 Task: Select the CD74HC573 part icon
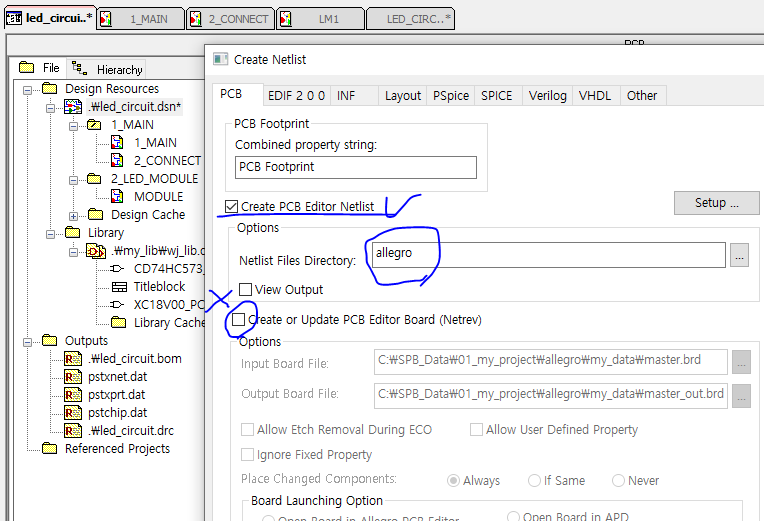[117, 269]
